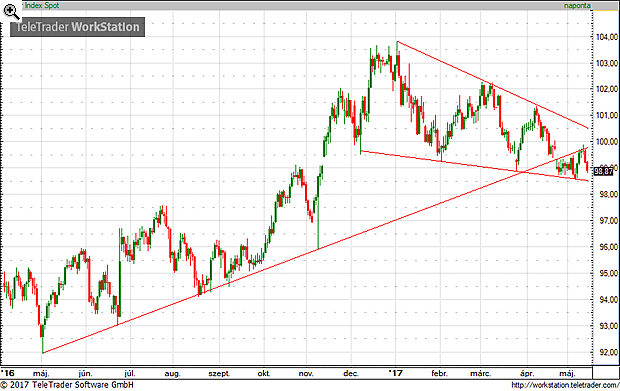620x391 pixels.
Task: Click the 'nov.' month label
Action: [x=306, y=374]
